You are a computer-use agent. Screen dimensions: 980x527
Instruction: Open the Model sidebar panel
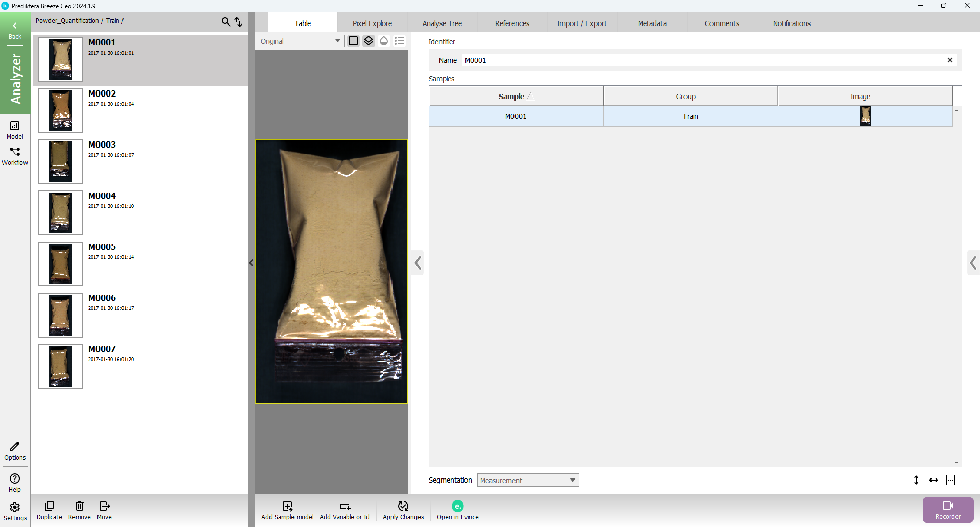coord(15,130)
